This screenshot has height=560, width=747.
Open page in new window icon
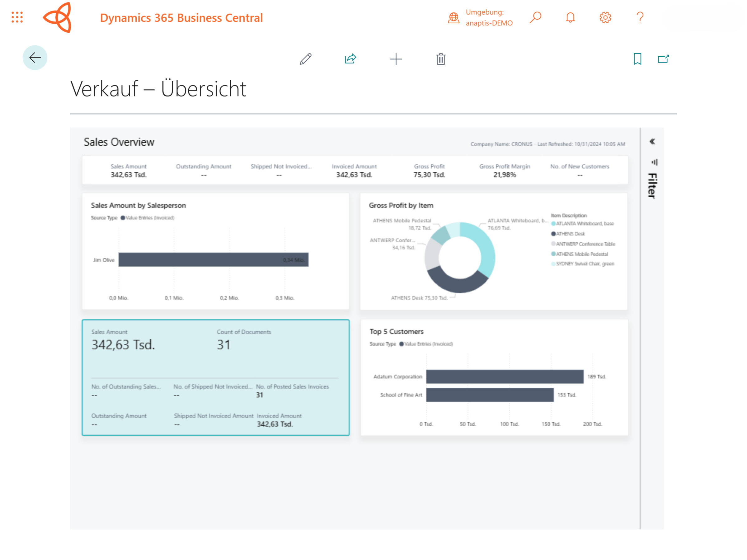coord(663,59)
